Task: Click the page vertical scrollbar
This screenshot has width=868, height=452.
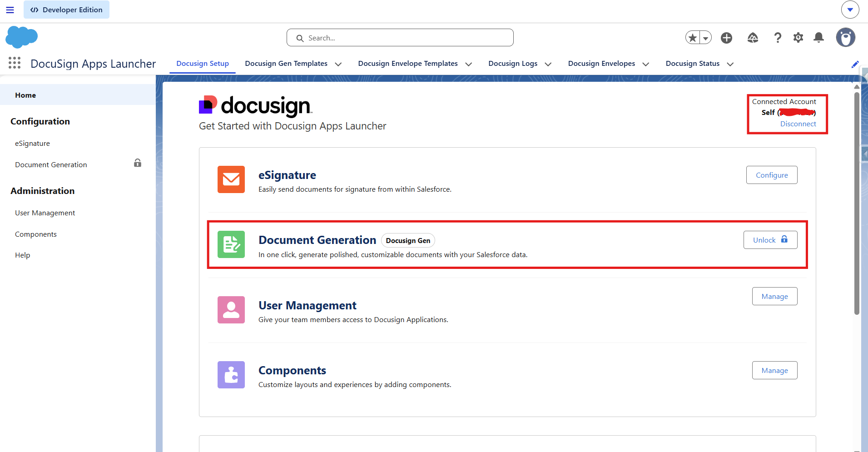Action: click(x=857, y=203)
